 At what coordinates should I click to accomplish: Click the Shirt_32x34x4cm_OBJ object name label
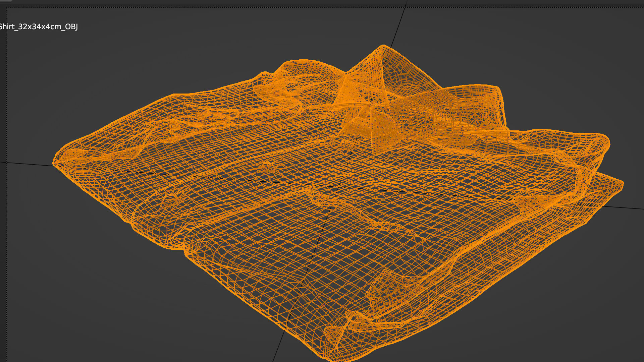(x=39, y=27)
